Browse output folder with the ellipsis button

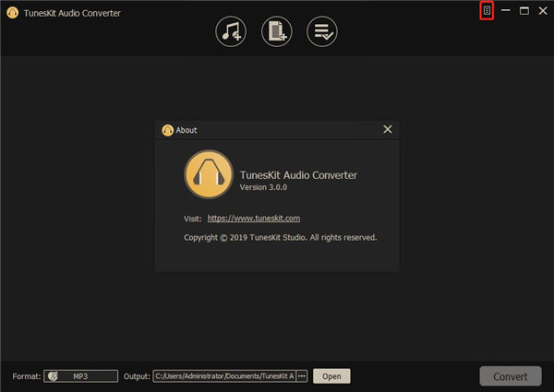point(302,376)
